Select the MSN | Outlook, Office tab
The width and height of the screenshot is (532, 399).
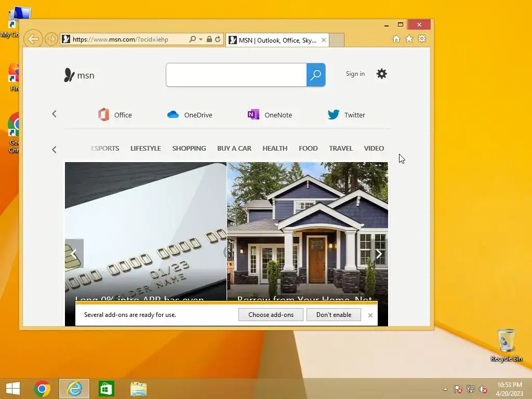(277, 40)
